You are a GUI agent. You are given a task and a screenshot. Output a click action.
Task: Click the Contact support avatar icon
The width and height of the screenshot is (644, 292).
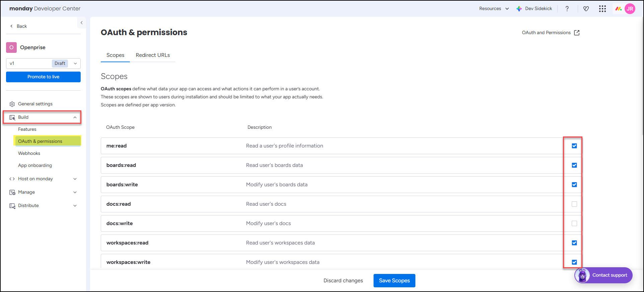pos(582,275)
